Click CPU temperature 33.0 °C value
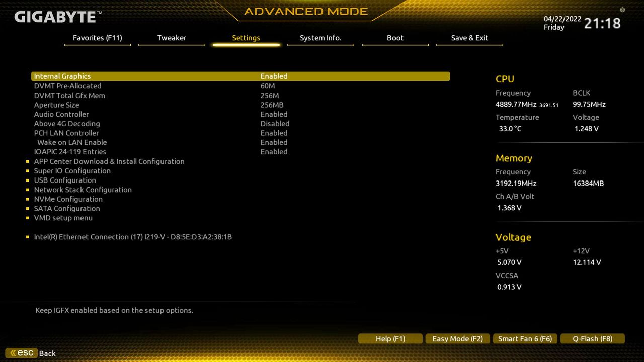644x362 pixels. [x=510, y=129]
